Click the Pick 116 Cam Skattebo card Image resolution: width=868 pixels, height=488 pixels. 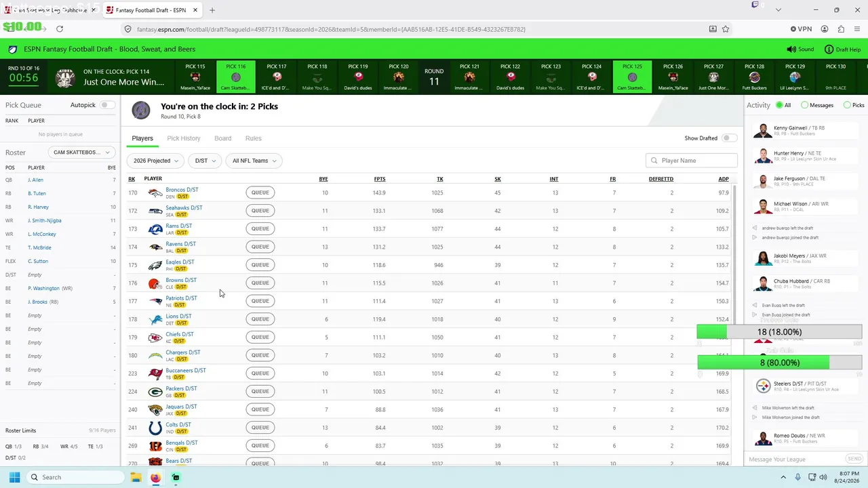[x=236, y=77]
